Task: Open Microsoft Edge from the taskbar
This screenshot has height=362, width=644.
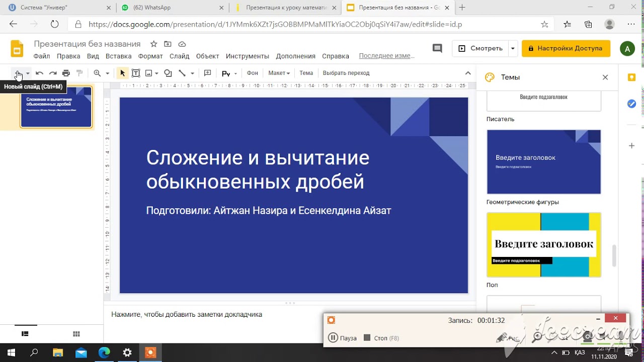Action: pos(104,352)
